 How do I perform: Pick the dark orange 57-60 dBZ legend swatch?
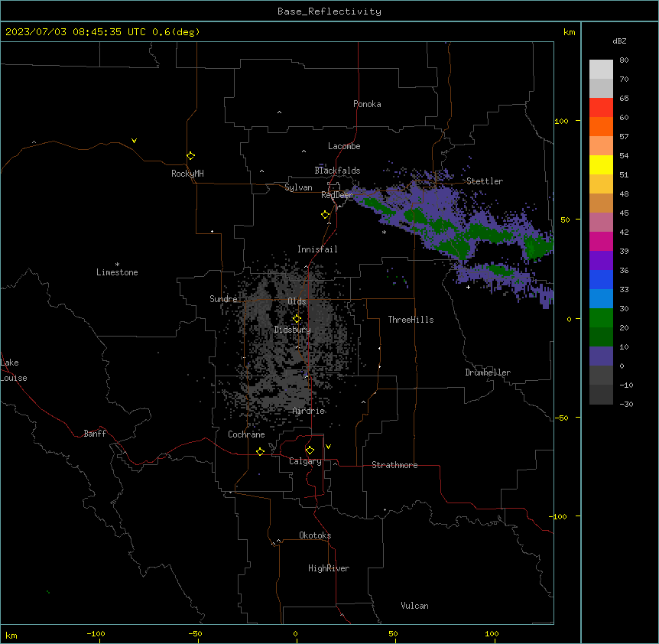(601, 126)
